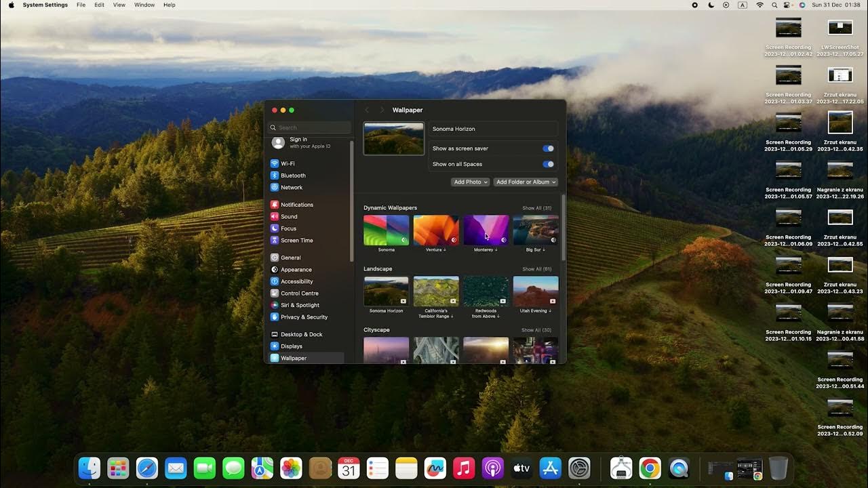Launch Safari from the Dock
Viewport: 868px width, 488px height.
click(146, 468)
